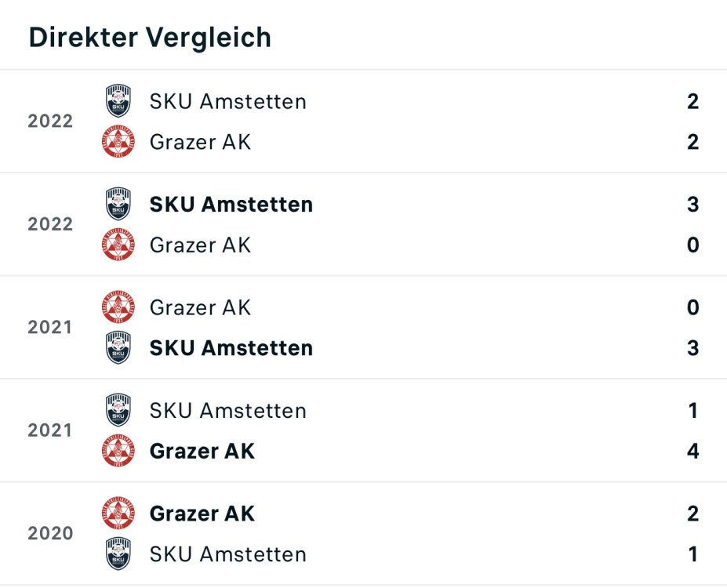Open SKU Amstetten logo in 2021 1-4 match

(x=118, y=411)
